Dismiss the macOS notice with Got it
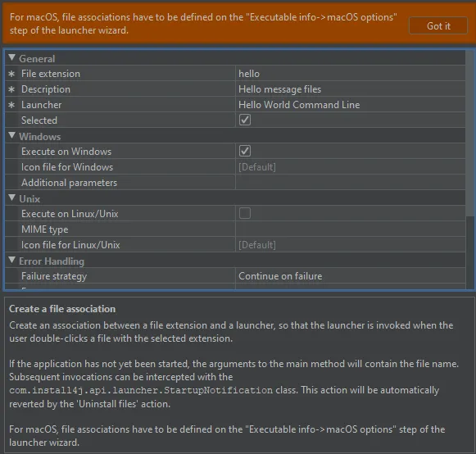This screenshot has width=476, height=454. click(x=438, y=25)
